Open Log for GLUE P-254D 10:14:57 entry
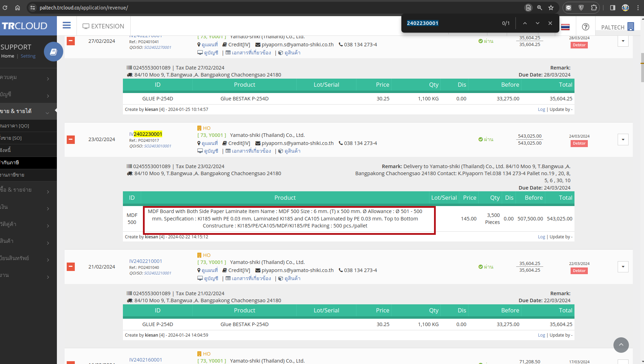 pyautogui.click(x=541, y=110)
